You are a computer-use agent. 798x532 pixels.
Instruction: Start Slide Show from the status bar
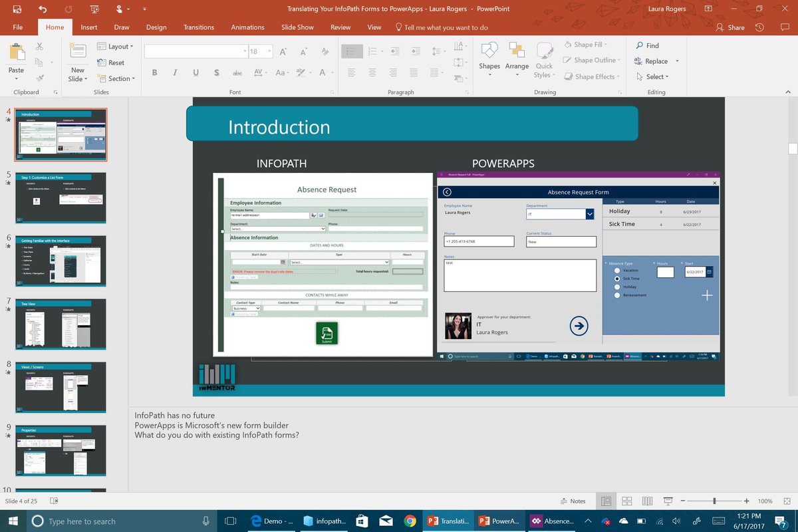pyautogui.click(x=666, y=501)
